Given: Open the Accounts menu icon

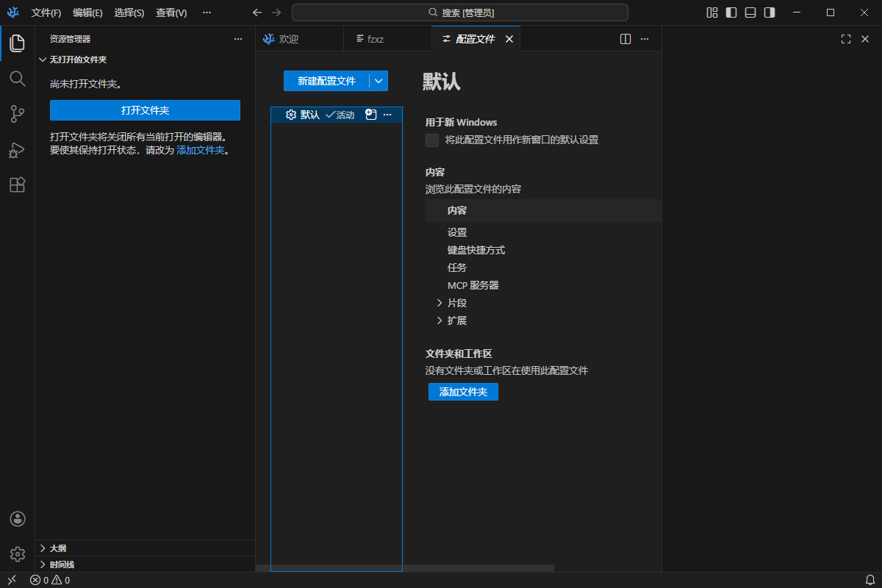Looking at the screenshot, I should tap(18, 519).
